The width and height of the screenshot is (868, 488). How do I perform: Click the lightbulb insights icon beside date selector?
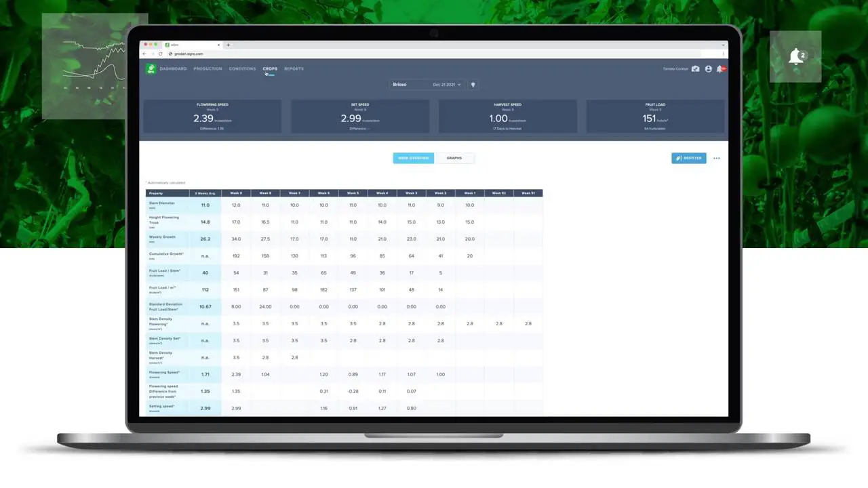click(x=473, y=84)
